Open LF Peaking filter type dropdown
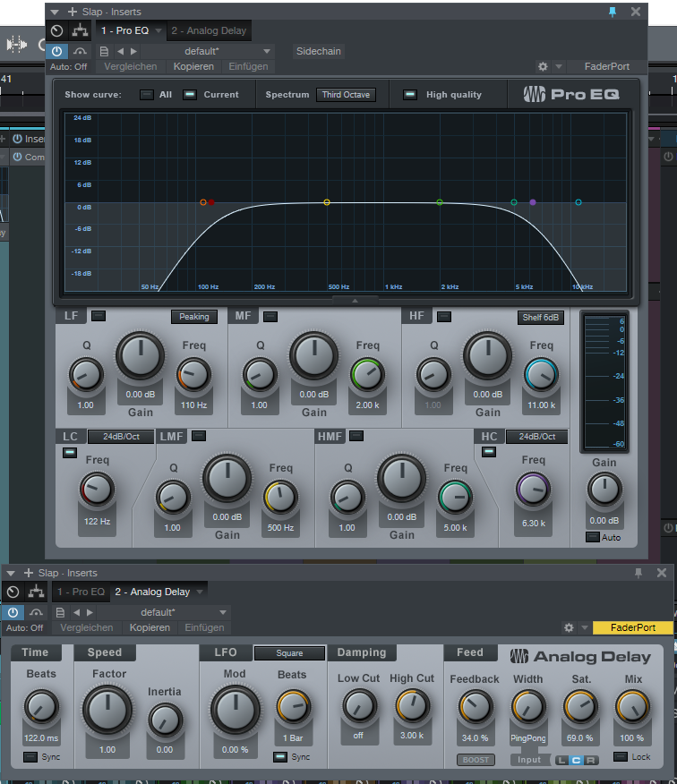677x784 pixels. (194, 317)
